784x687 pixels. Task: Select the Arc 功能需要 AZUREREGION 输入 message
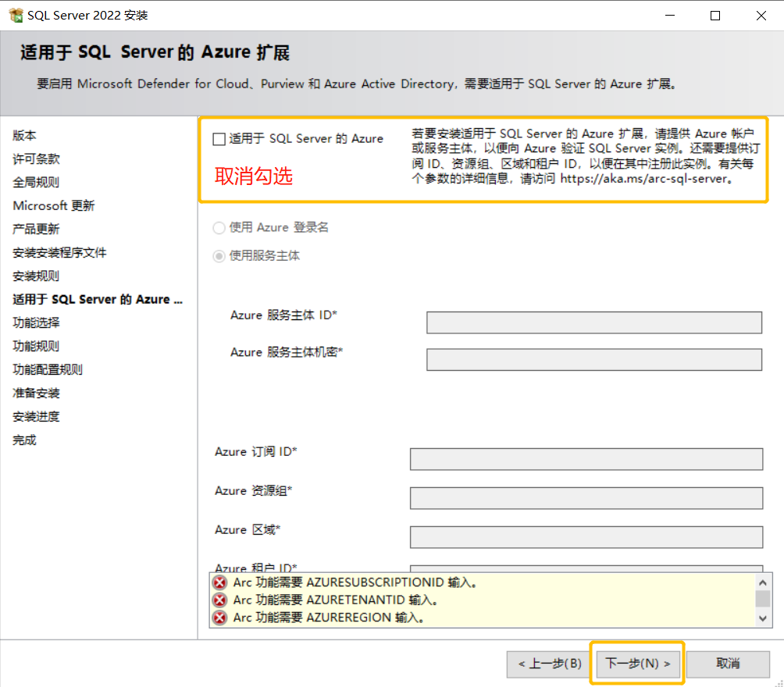tap(329, 618)
